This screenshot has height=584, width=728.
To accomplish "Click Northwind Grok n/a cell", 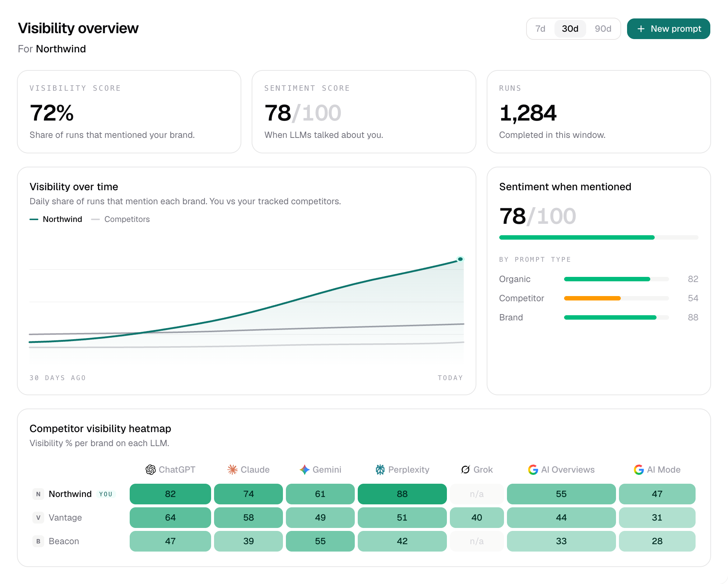I will pos(477,494).
